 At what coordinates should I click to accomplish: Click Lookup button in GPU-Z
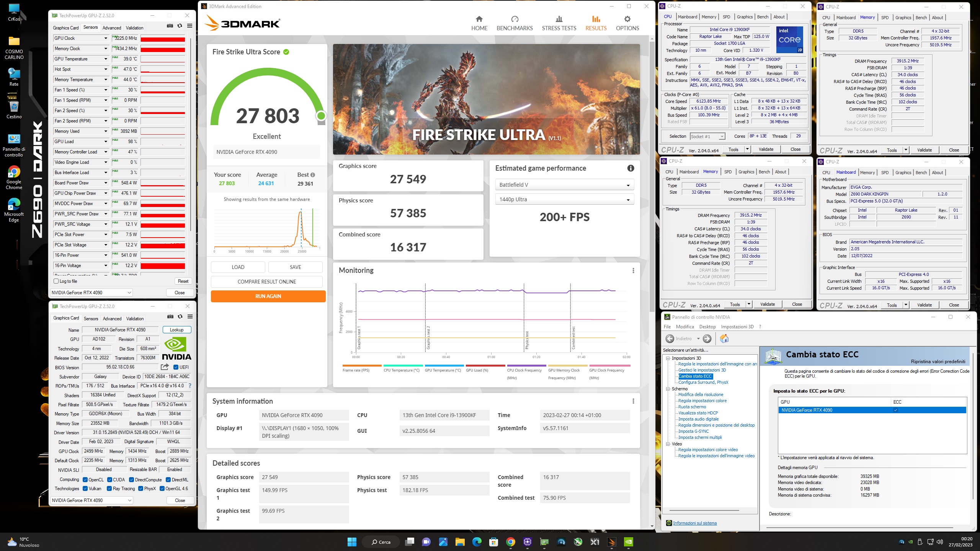coord(176,330)
